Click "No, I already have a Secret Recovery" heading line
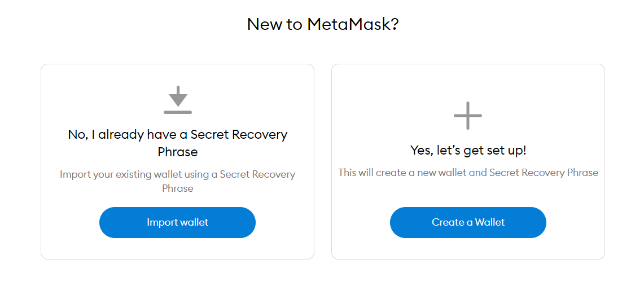 (x=178, y=135)
